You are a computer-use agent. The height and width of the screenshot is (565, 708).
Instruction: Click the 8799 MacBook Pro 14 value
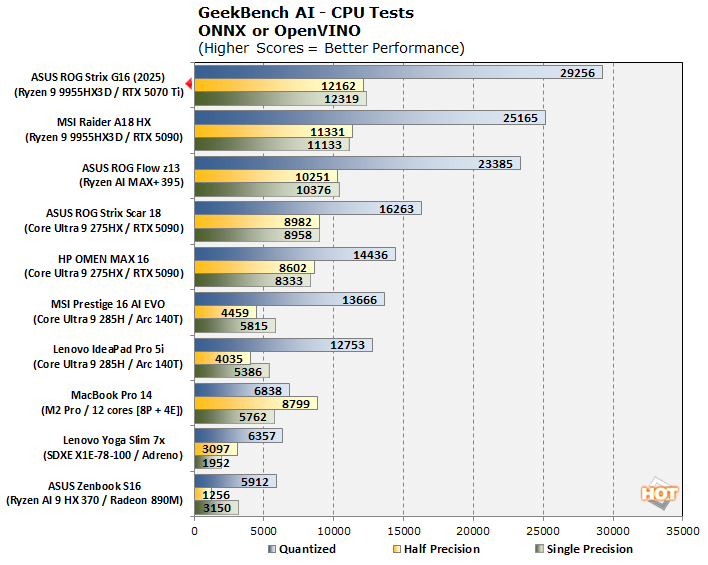click(296, 404)
